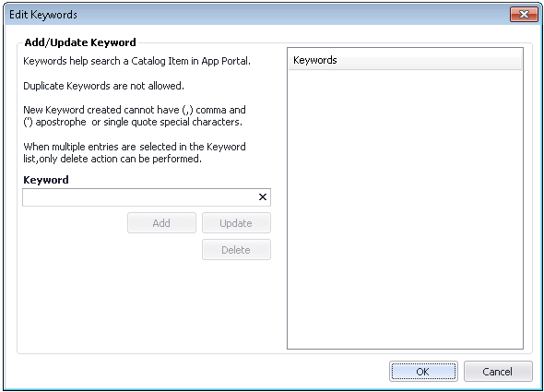Clear the Keyword field with the X icon
The image size is (544, 392).
click(x=263, y=197)
